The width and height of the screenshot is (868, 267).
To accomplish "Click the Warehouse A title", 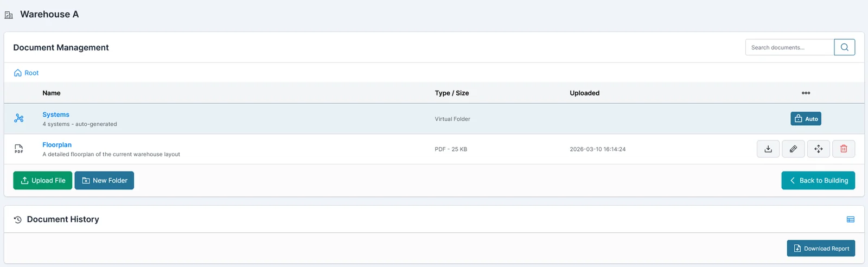I will pyautogui.click(x=49, y=14).
